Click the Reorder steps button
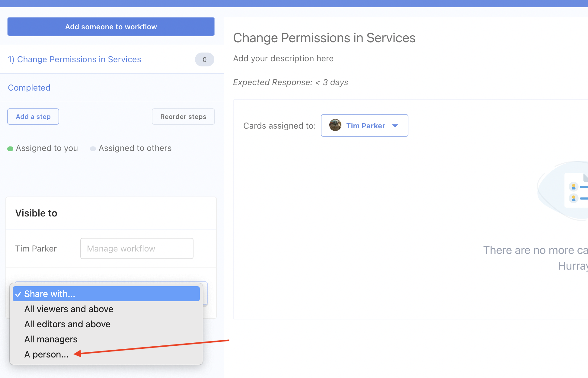Image resolution: width=588 pixels, height=378 pixels. [x=183, y=116]
